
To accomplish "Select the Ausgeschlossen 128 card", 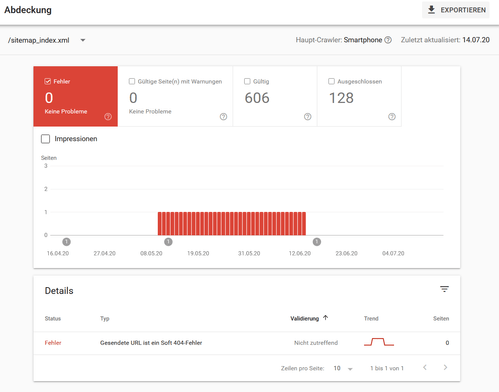I will pyautogui.click(x=359, y=96).
